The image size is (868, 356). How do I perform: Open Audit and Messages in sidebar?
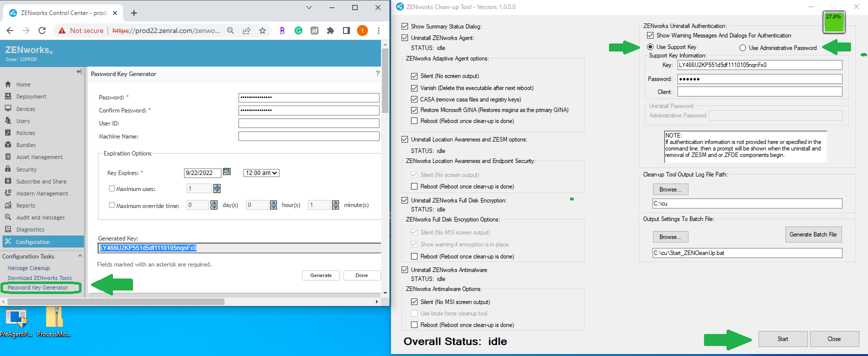pyautogui.click(x=40, y=217)
